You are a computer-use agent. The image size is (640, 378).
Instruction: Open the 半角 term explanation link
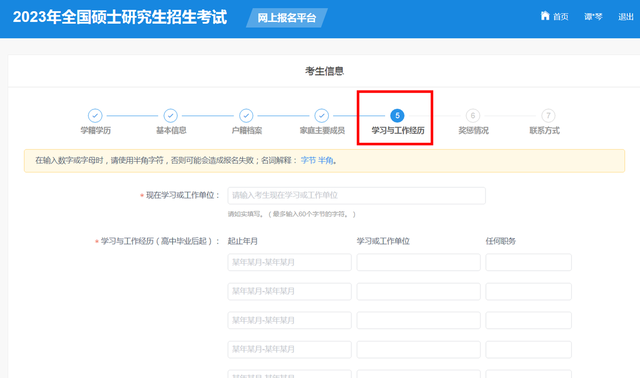[325, 160]
